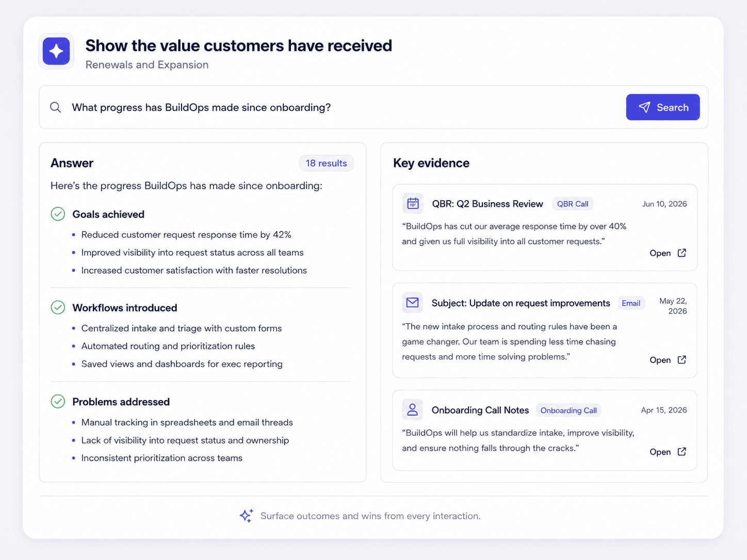Click the Workflows introduced checkmark circle
This screenshot has height=560, width=747.
[x=58, y=307]
